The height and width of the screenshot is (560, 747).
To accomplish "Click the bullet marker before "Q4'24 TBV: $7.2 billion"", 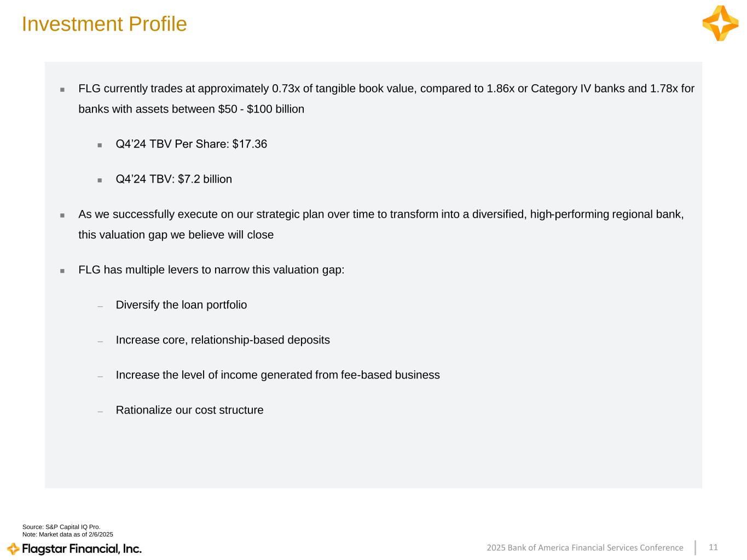I will [x=100, y=180].
